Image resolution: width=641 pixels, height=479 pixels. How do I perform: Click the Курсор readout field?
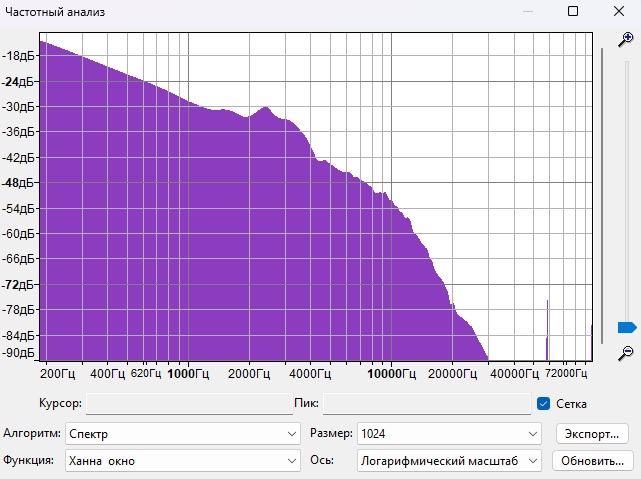tap(189, 404)
